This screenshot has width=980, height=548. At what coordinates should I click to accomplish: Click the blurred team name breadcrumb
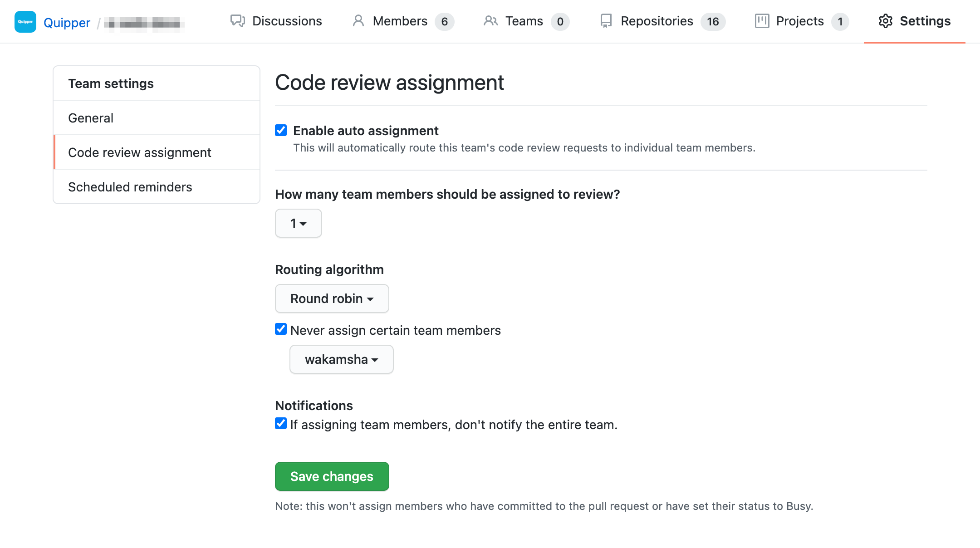(144, 23)
